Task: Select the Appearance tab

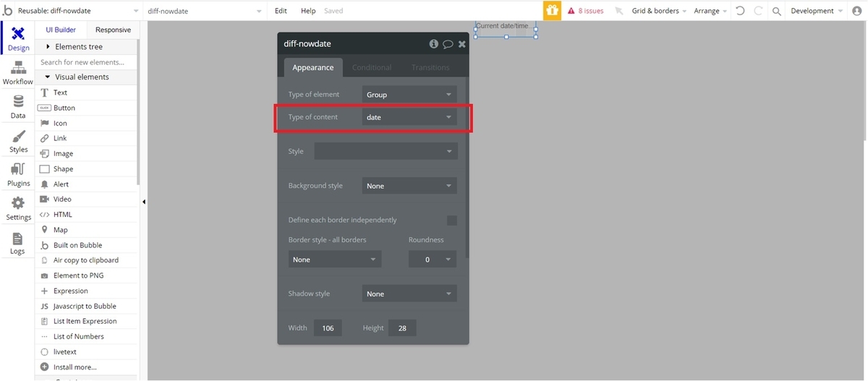Action: [x=312, y=67]
